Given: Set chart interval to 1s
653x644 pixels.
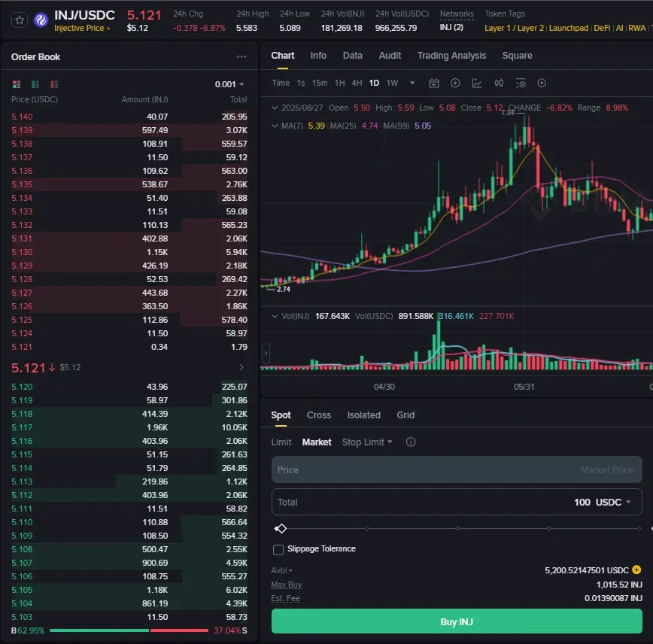Looking at the screenshot, I should coord(301,83).
